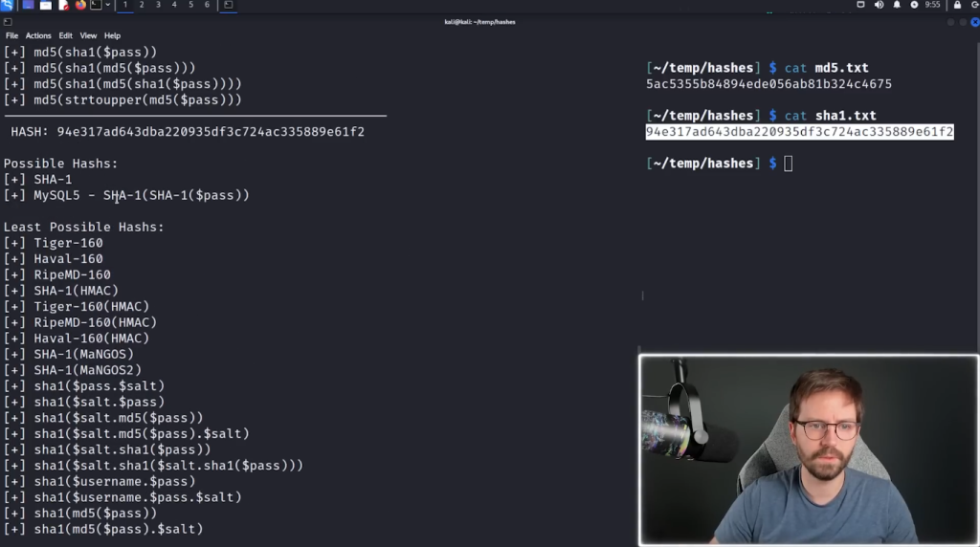The width and height of the screenshot is (980, 547).
Task: Click the HASH value line in left pane
Action: tap(188, 132)
